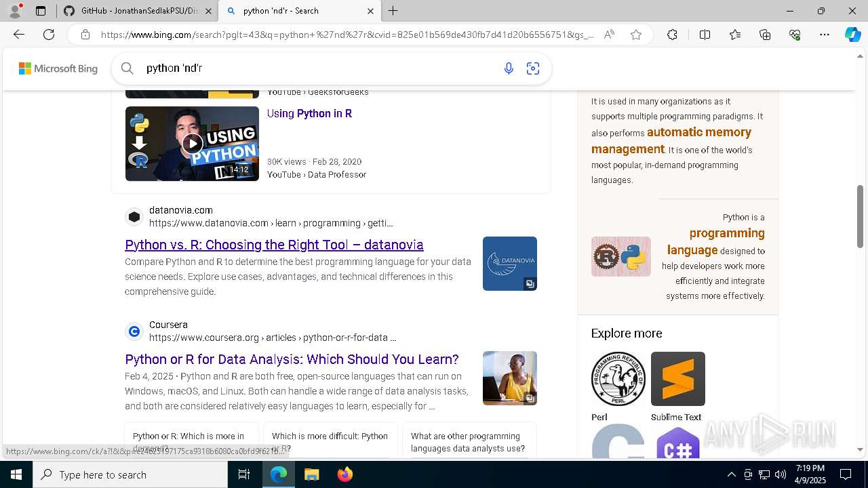The height and width of the screenshot is (488, 868).
Task: Open Using Python in R video title
Action: coord(309,113)
